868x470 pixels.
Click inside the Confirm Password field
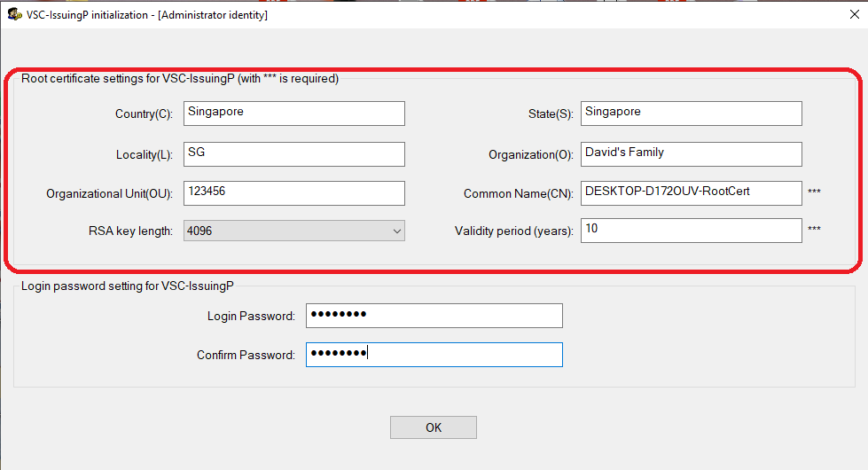tap(434, 355)
